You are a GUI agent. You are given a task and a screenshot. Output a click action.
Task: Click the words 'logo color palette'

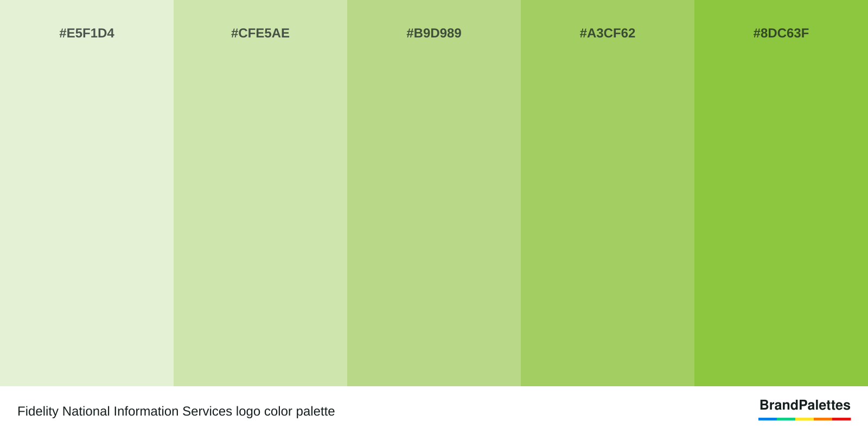pos(285,411)
